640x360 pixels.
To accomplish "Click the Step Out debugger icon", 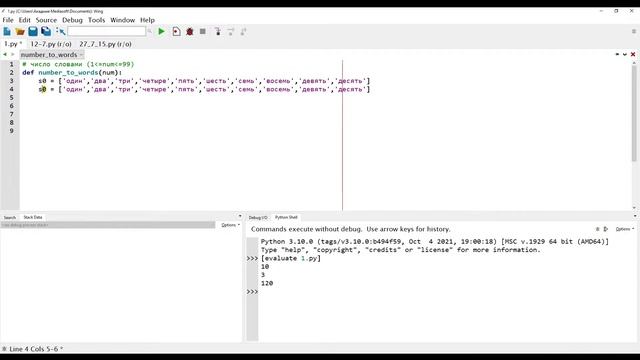I will pos(244,31).
